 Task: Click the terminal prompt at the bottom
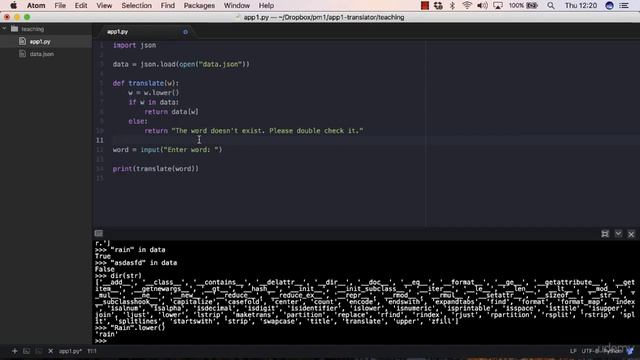pos(100,341)
